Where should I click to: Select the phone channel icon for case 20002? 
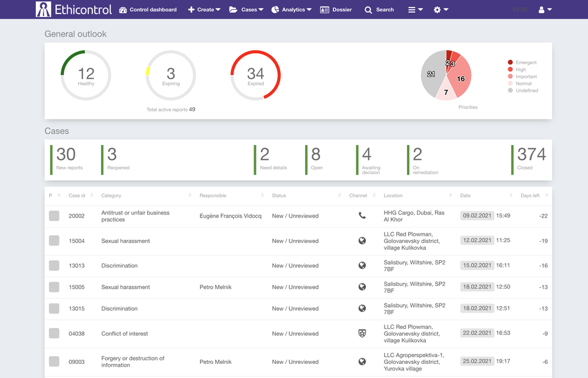pos(363,216)
